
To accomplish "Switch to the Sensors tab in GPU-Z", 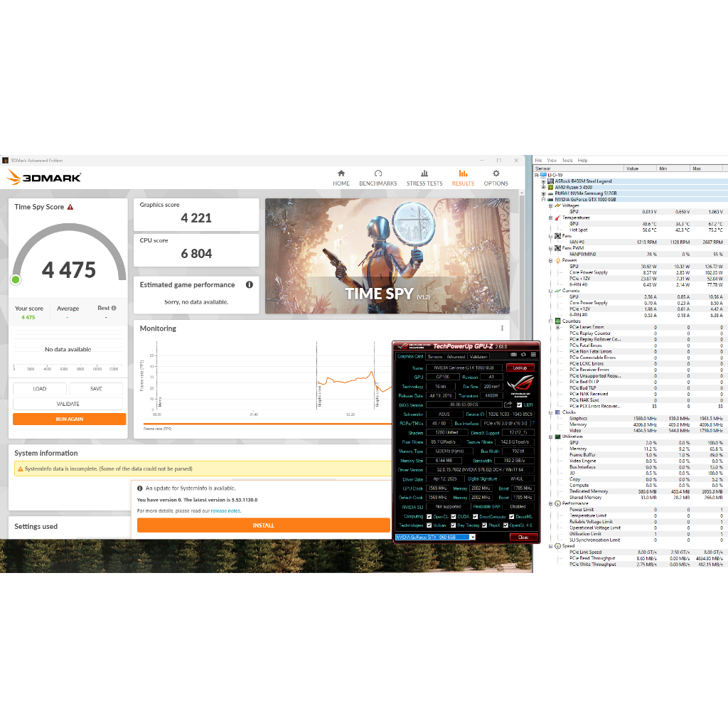I will (435, 356).
